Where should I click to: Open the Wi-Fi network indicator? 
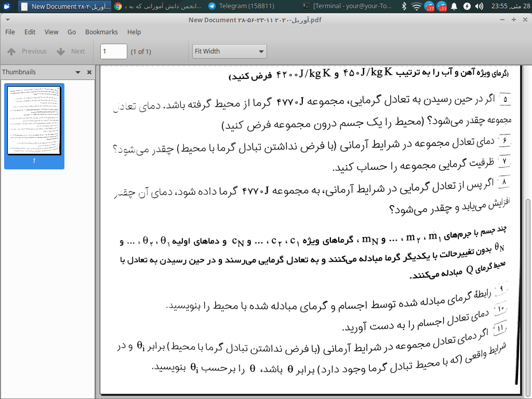416,6
